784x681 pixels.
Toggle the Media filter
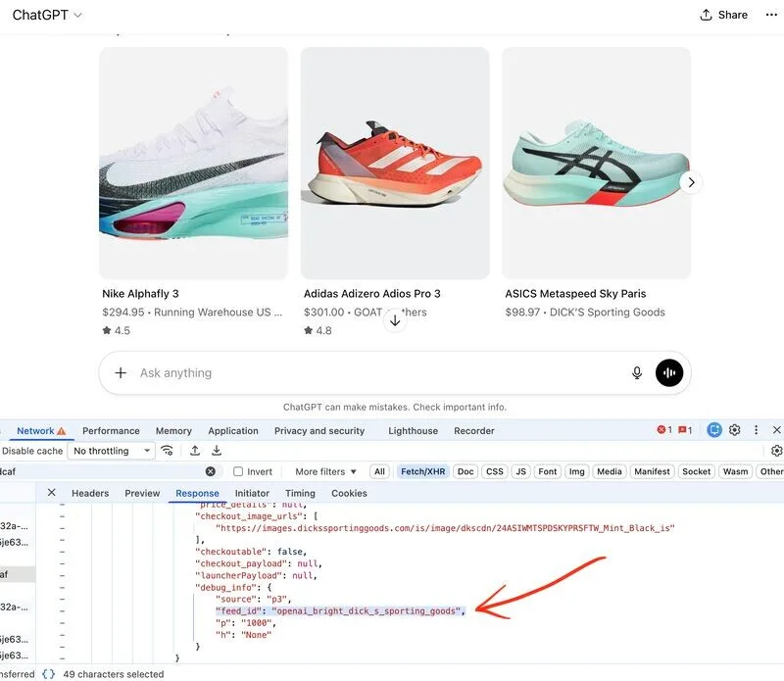click(x=609, y=471)
